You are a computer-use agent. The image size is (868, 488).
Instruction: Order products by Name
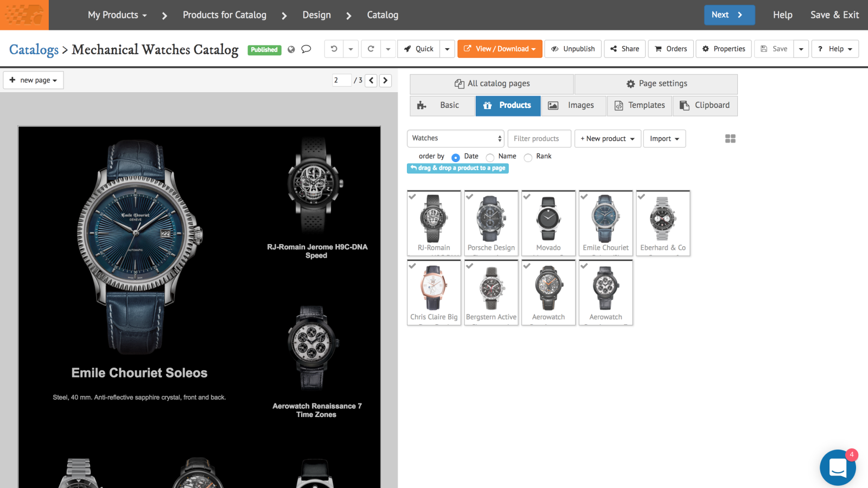[489, 157]
